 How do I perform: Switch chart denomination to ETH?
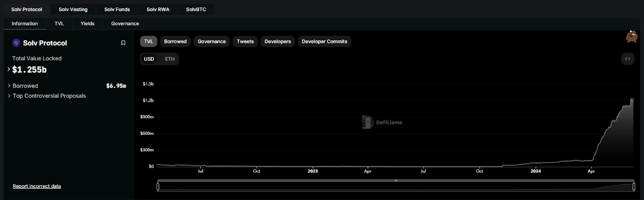(x=170, y=59)
